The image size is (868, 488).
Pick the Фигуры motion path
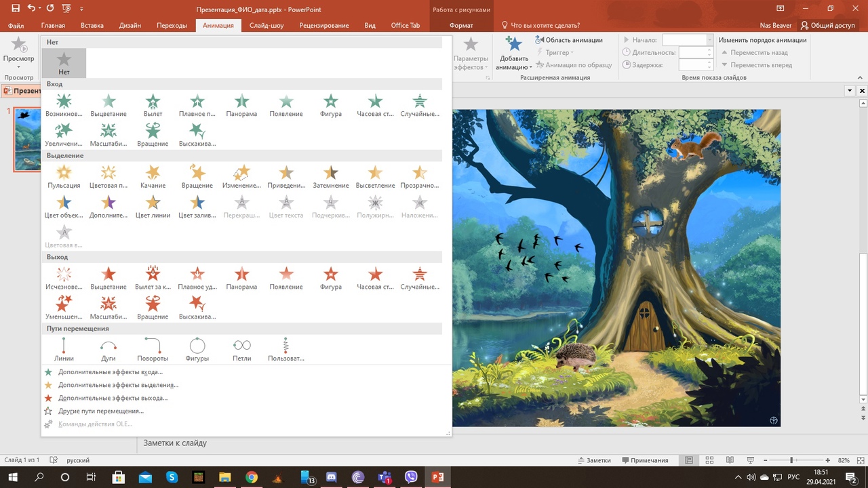[197, 350]
